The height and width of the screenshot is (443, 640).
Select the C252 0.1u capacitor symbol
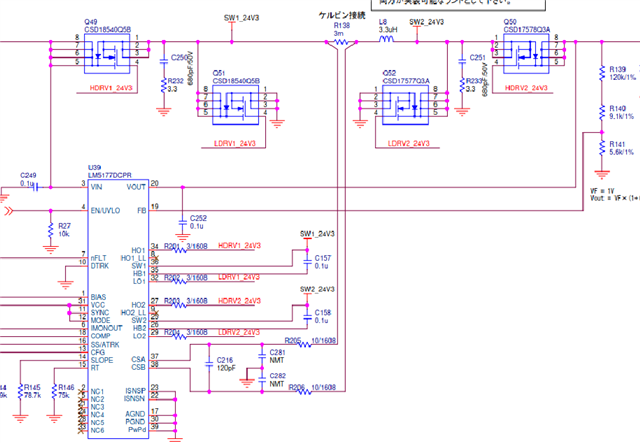[x=182, y=223]
